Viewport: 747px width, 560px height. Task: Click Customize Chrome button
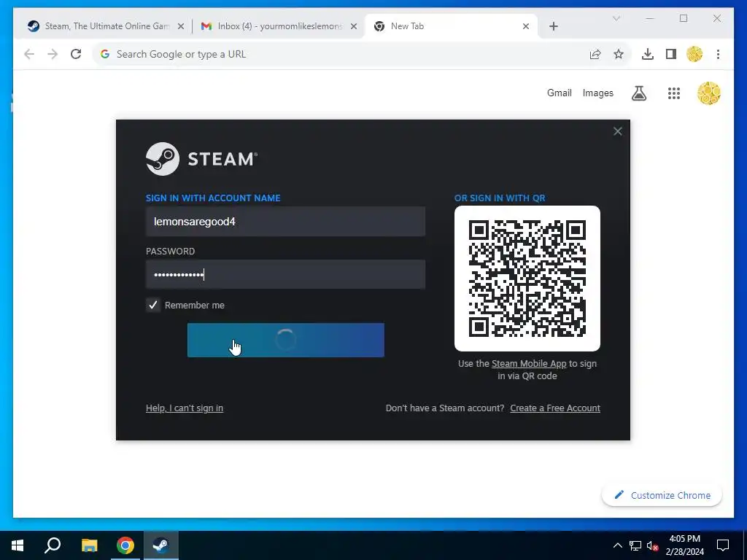click(x=662, y=495)
